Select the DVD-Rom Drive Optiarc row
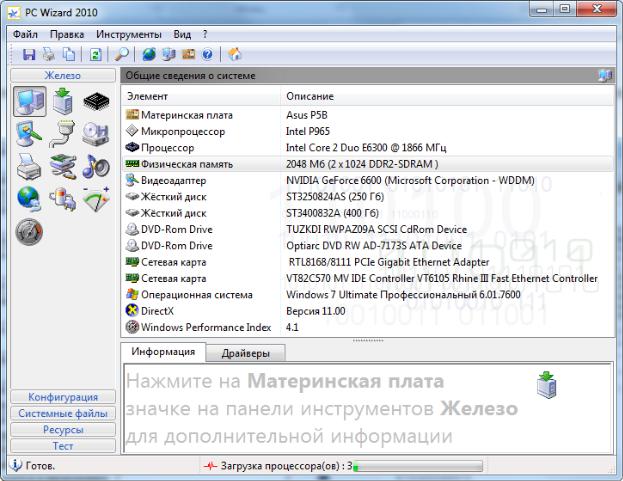Image resolution: width=623 pixels, height=481 pixels. [x=368, y=245]
